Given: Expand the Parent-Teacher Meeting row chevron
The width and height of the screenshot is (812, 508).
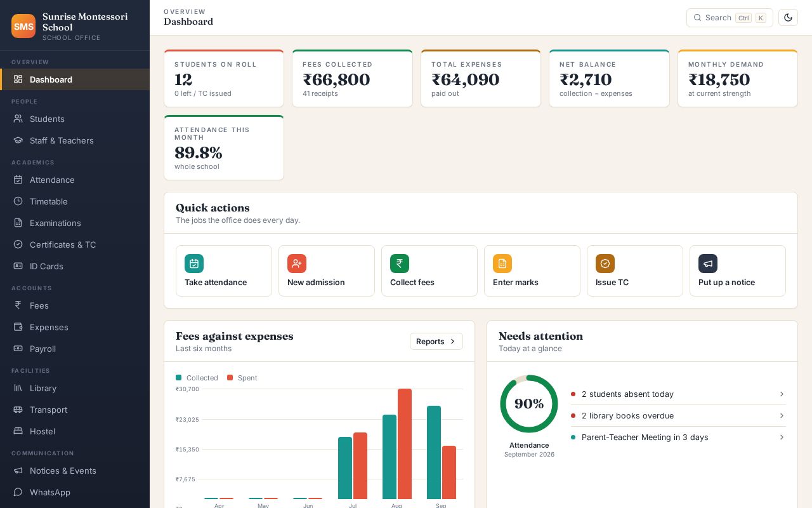Looking at the screenshot, I should tap(782, 438).
